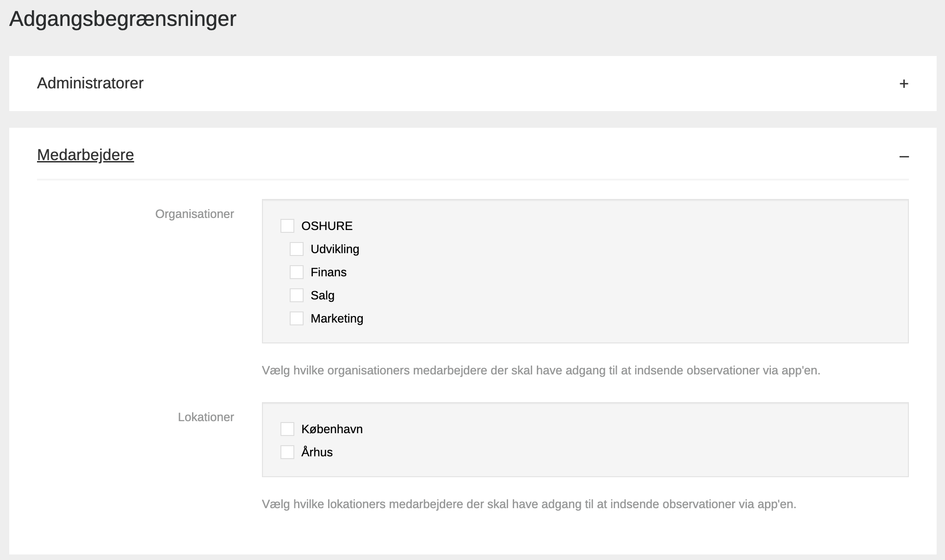Check the OSHURE organisation checkbox
Screen dimensions: 945x560
(287, 226)
